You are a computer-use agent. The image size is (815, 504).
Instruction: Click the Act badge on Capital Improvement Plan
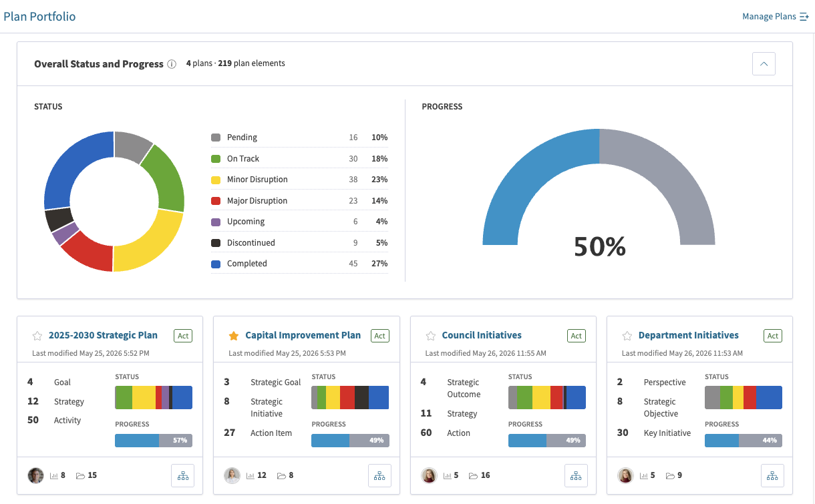point(379,336)
